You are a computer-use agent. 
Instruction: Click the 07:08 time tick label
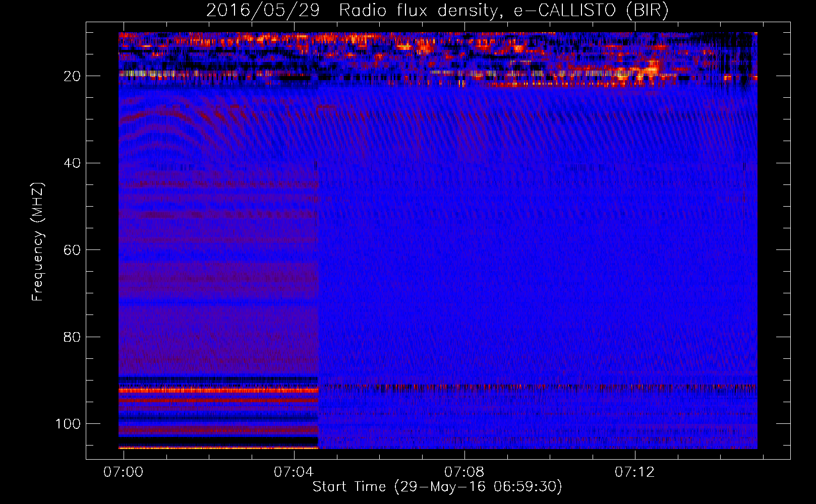click(464, 472)
